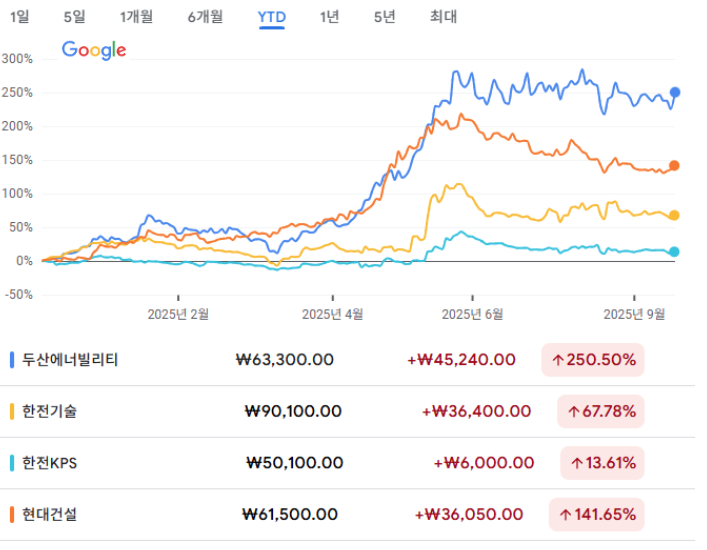Image resolution: width=707 pixels, height=550 pixels.
Task: Select the 1일 time range tab
Action: (19, 17)
